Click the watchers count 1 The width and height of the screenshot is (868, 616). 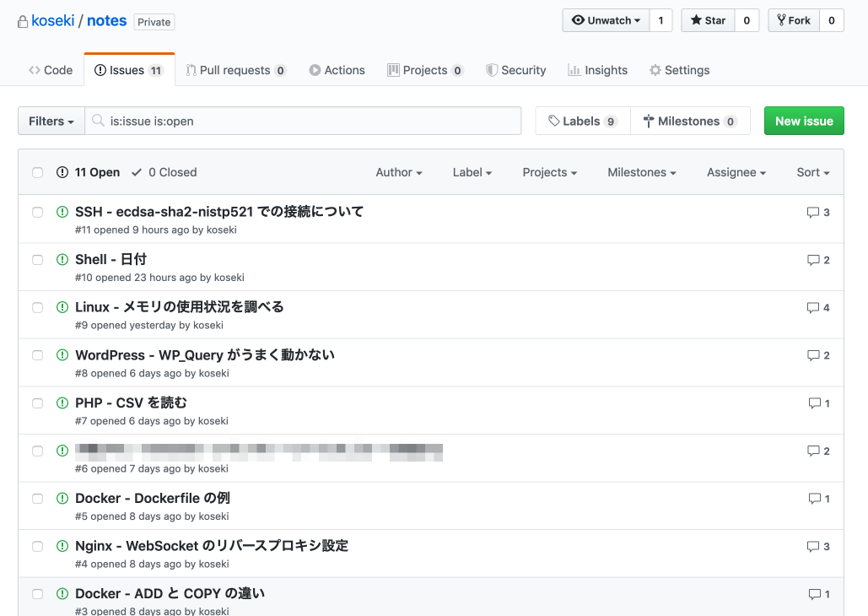pyautogui.click(x=660, y=20)
